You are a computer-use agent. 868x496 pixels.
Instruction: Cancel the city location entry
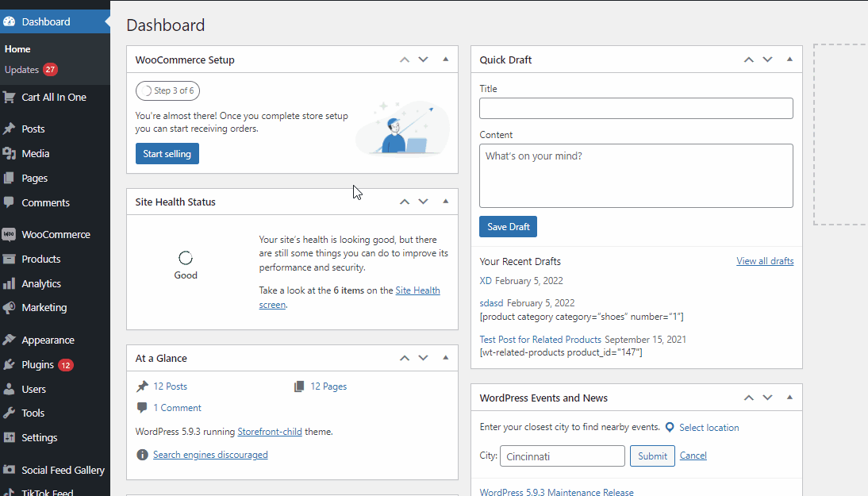(693, 456)
